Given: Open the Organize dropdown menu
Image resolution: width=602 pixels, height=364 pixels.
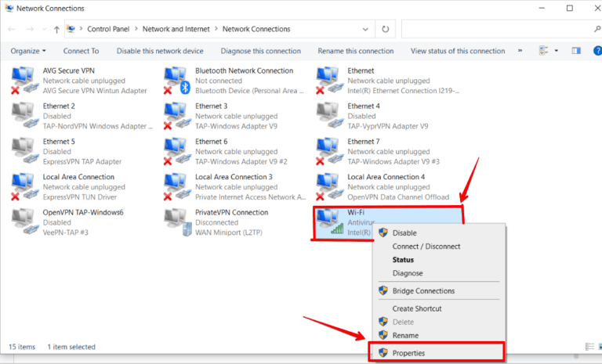Looking at the screenshot, I should tap(28, 51).
